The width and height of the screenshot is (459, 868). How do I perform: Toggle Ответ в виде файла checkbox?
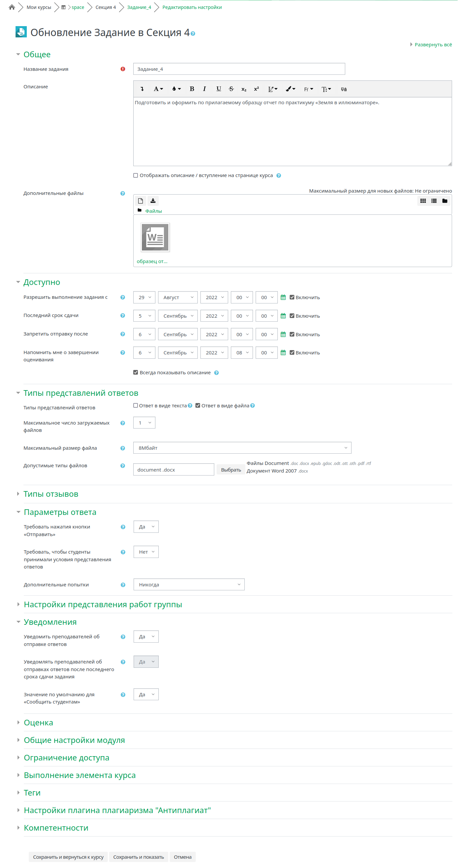198,405
